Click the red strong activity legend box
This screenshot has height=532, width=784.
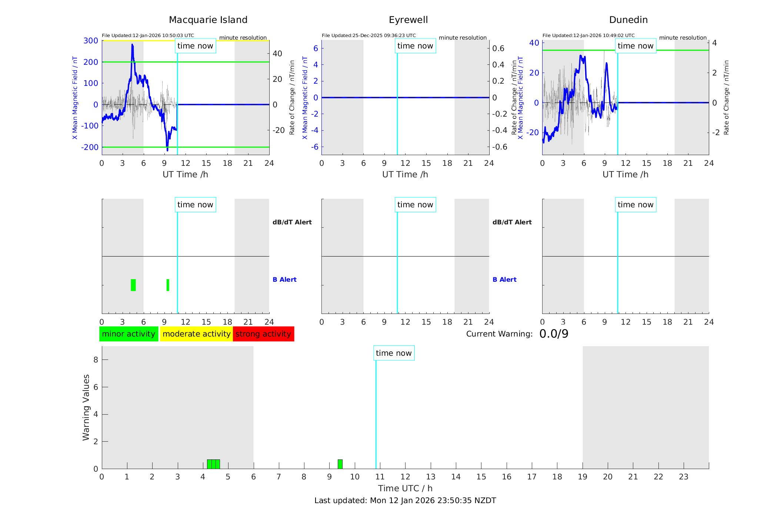pos(263,334)
